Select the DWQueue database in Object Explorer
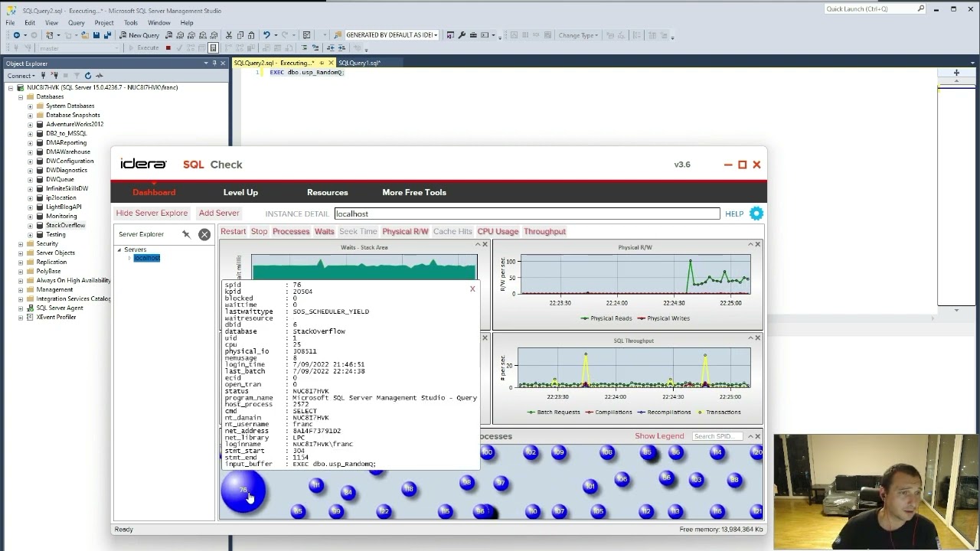980x551 pixels. pos(60,179)
